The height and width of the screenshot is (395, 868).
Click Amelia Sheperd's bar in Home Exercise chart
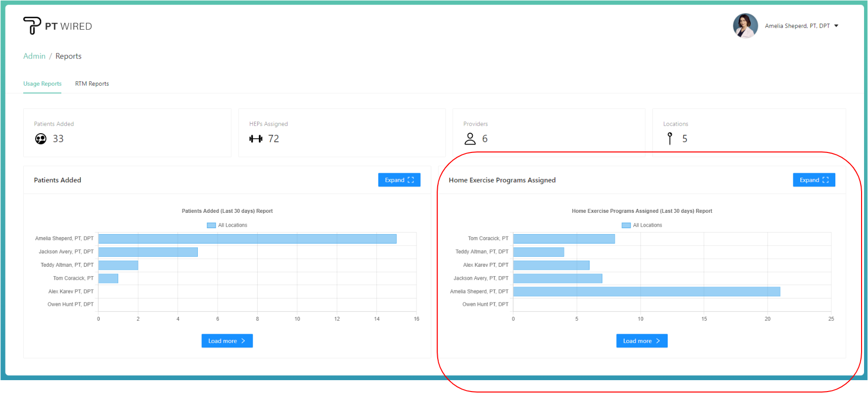646,292
